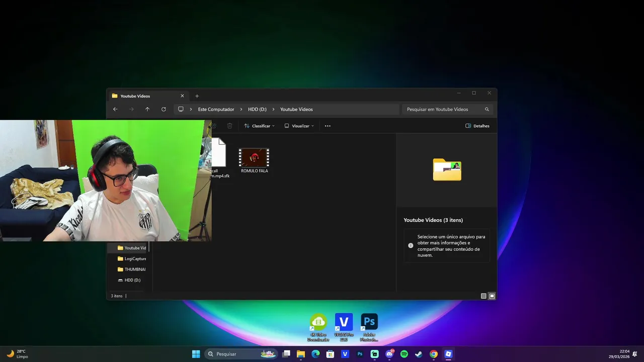This screenshot has width=644, height=362.
Task: Click the search magnifier in Explorer
Action: pyautogui.click(x=487, y=109)
